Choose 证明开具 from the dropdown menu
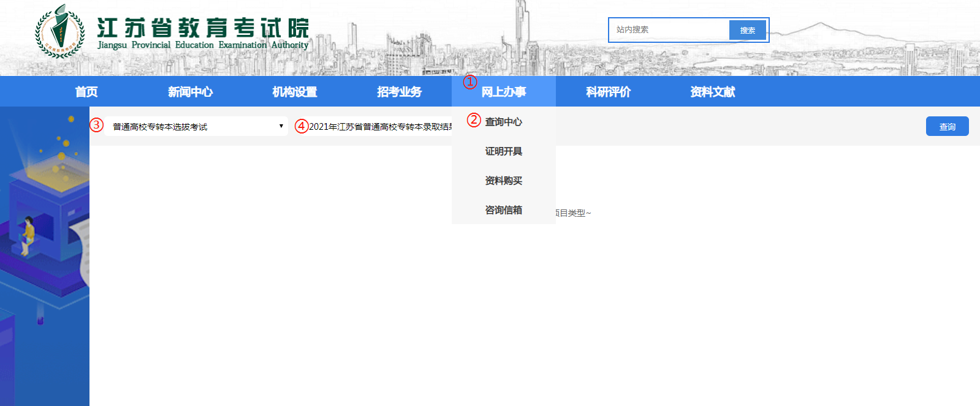The image size is (980, 406). (504, 151)
